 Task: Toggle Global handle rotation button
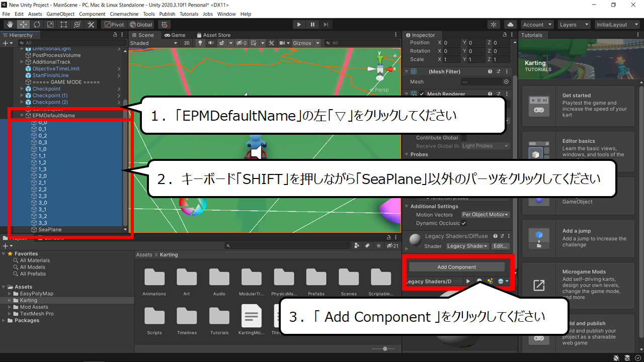141,24
